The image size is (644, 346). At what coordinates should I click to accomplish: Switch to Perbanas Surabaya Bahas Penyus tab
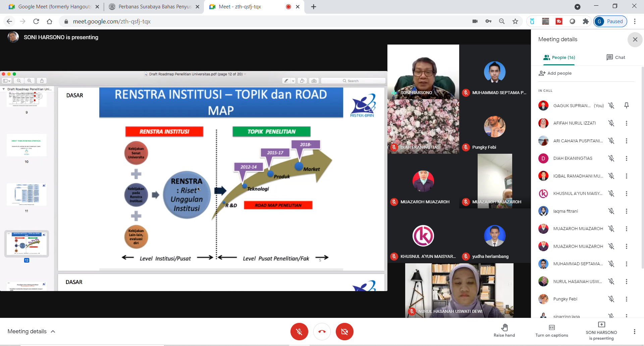154,7
